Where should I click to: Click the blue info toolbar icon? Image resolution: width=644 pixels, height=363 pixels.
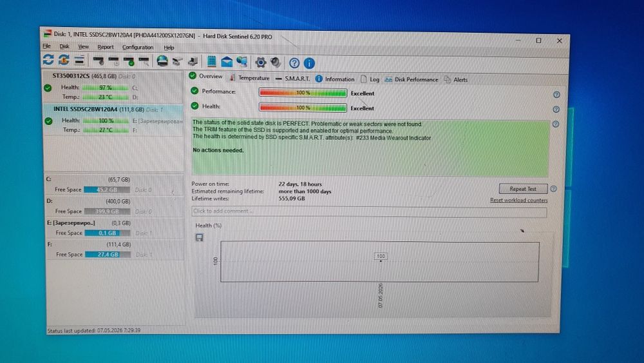[x=309, y=63]
